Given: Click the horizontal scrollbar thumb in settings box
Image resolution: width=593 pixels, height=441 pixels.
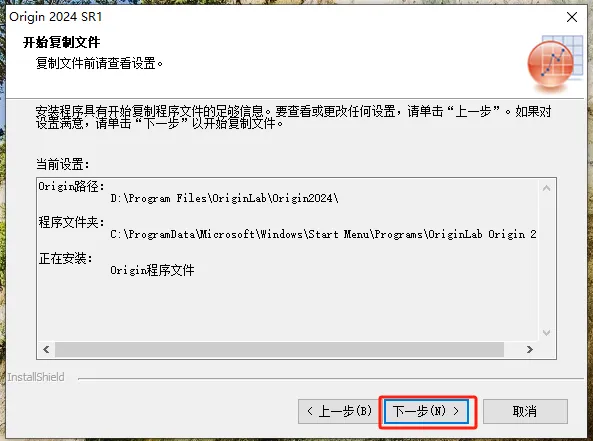Looking at the screenshot, I should [279, 349].
